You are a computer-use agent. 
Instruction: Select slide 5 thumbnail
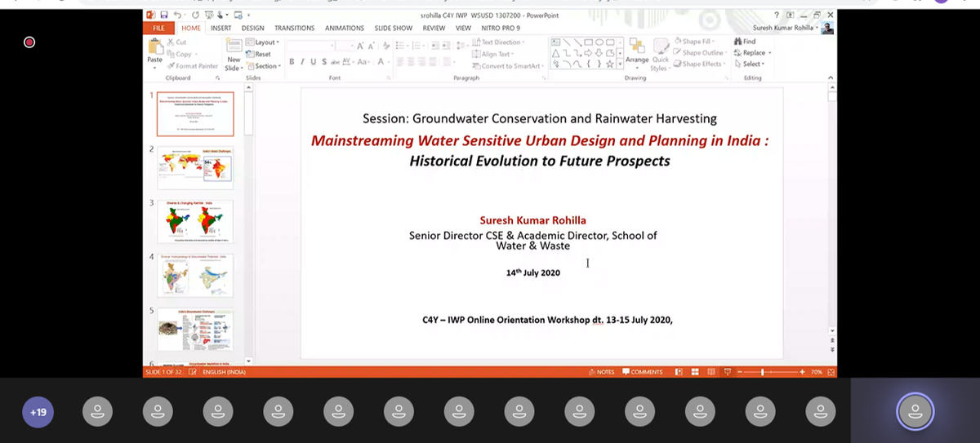tap(195, 329)
